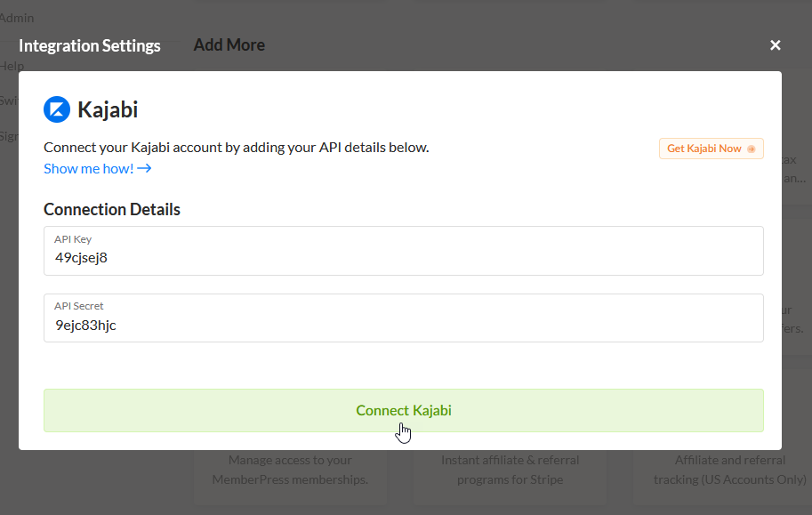
Task: Open Admin item in background sidebar
Action: [x=17, y=18]
